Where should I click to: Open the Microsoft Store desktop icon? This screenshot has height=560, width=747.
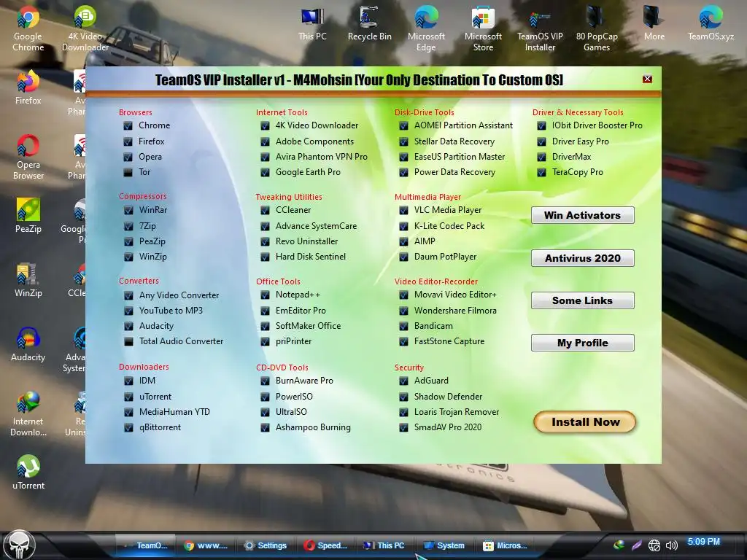[x=483, y=28]
